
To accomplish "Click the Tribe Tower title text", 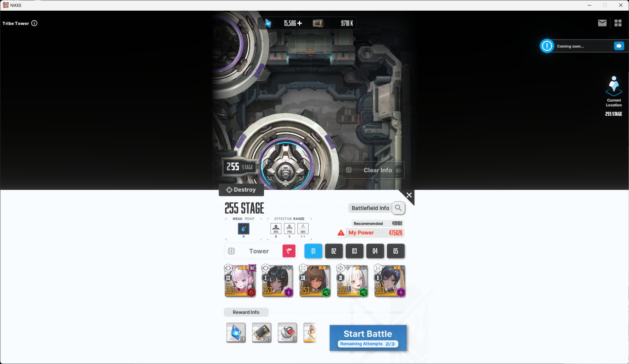I will pos(16,23).
